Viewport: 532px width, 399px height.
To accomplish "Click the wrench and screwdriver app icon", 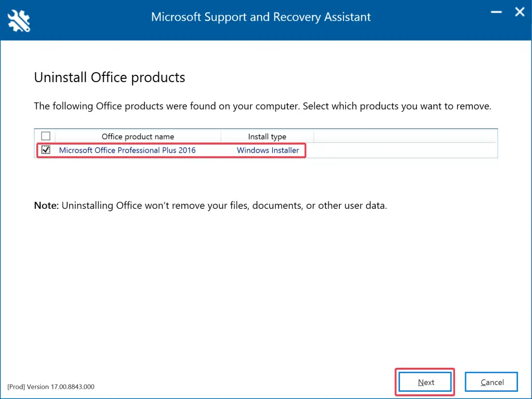I will (x=19, y=19).
